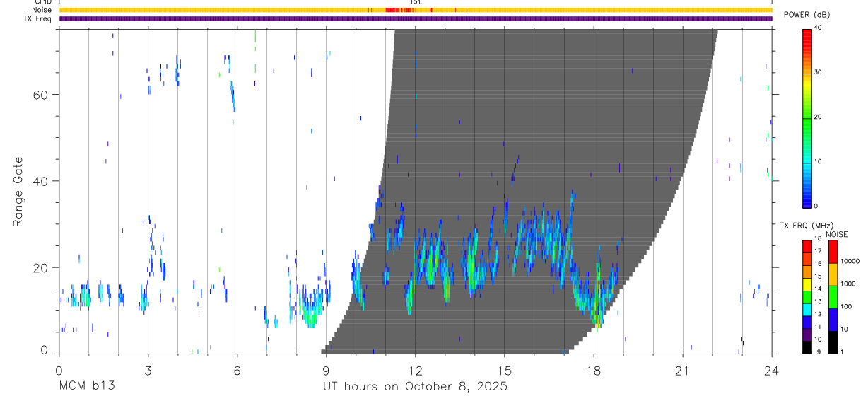Click the 18 tick on UT axis
The height and width of the screenshot is (401, 868).
[594, 371]
